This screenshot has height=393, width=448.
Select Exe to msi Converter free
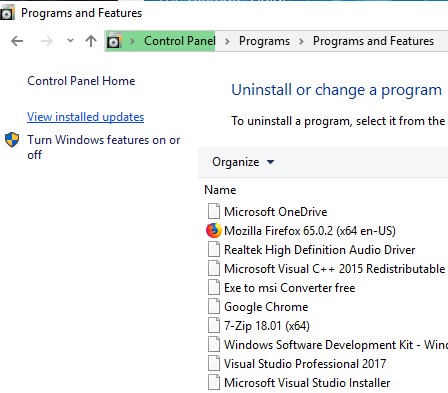coord(289,288)
